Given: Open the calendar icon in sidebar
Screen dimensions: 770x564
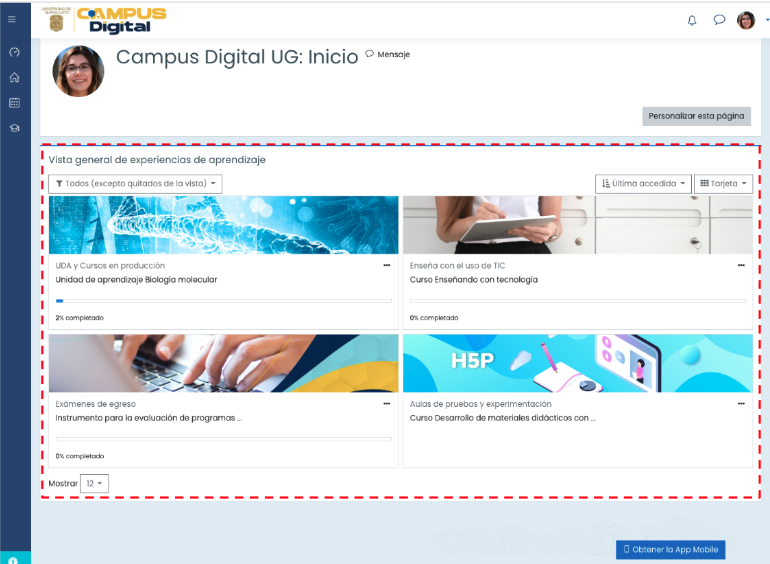Looking at the screenshot, I should tap(14, 103).
